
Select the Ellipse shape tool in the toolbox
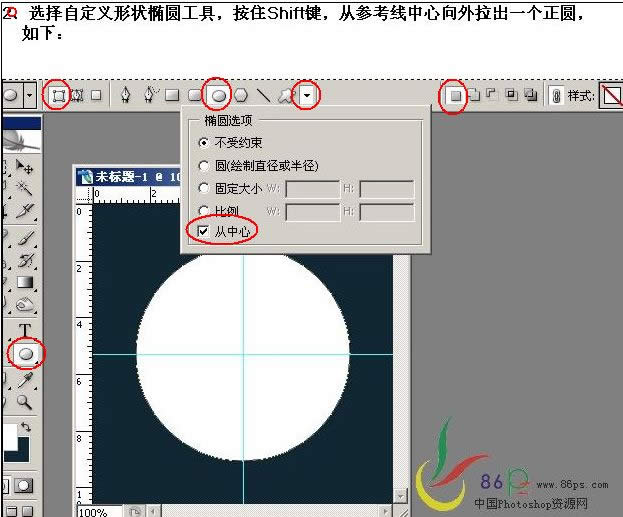(26, 353)
